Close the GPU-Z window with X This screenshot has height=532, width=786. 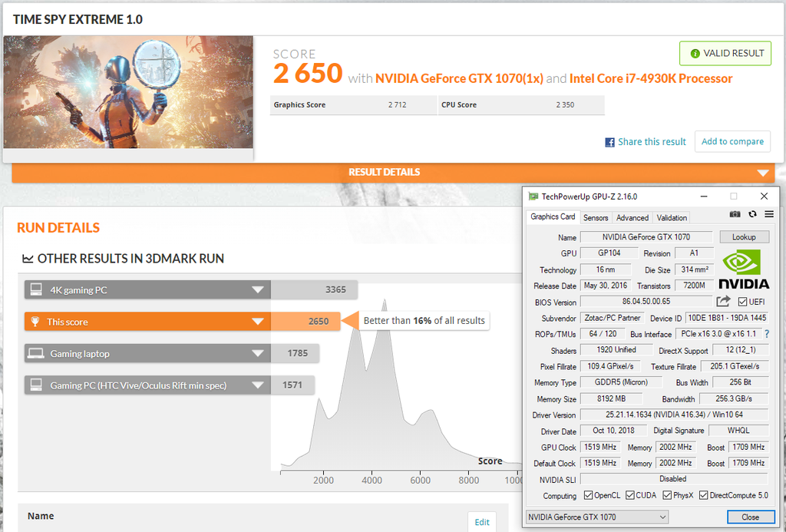tap(764, 196)
